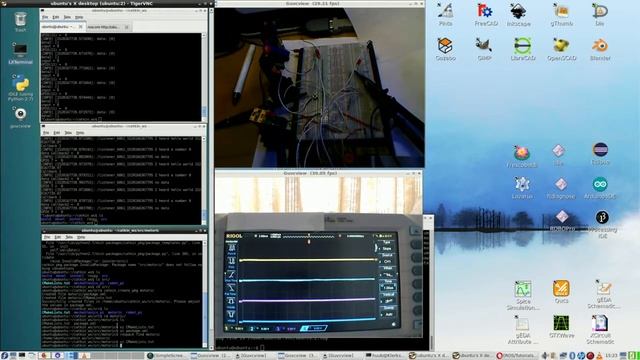
Task: Click the VLC cone tray icon
Action: coord(599,356)
